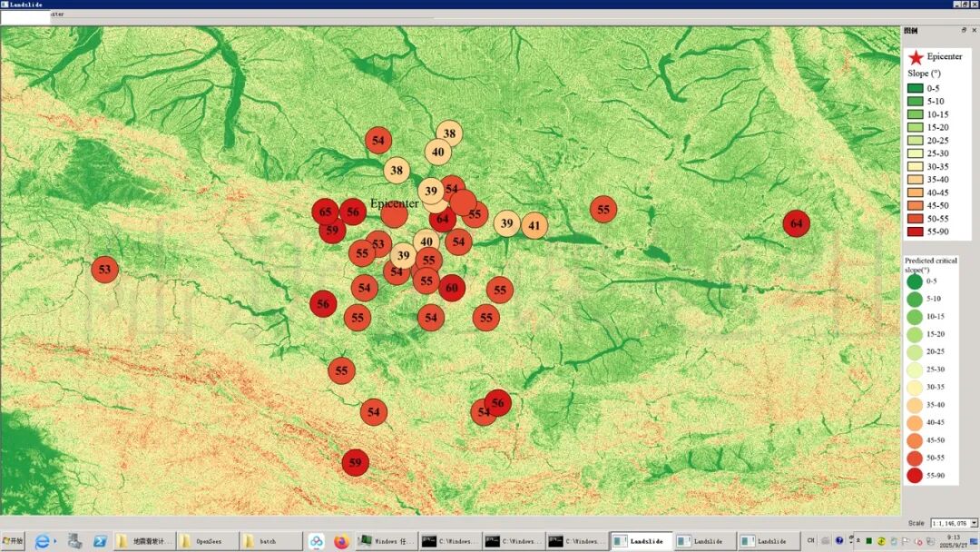Open the Windows Start menu

click(x=13, y=541)
